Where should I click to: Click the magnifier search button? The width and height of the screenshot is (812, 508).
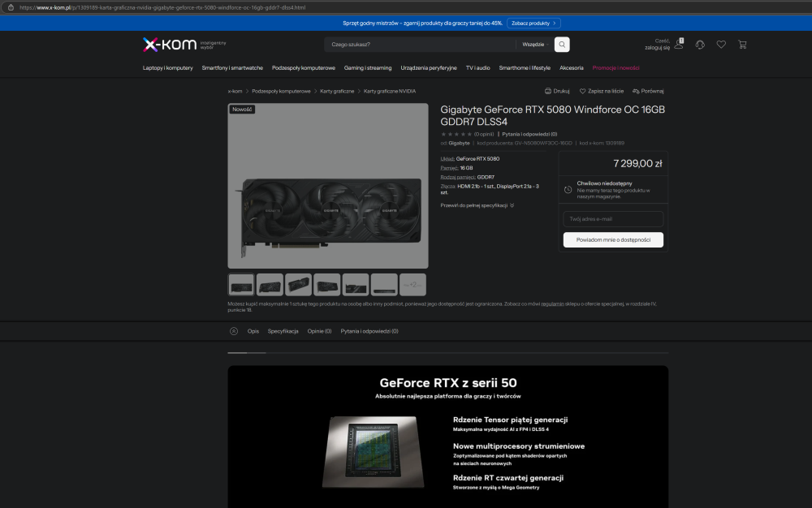point(562,45)
